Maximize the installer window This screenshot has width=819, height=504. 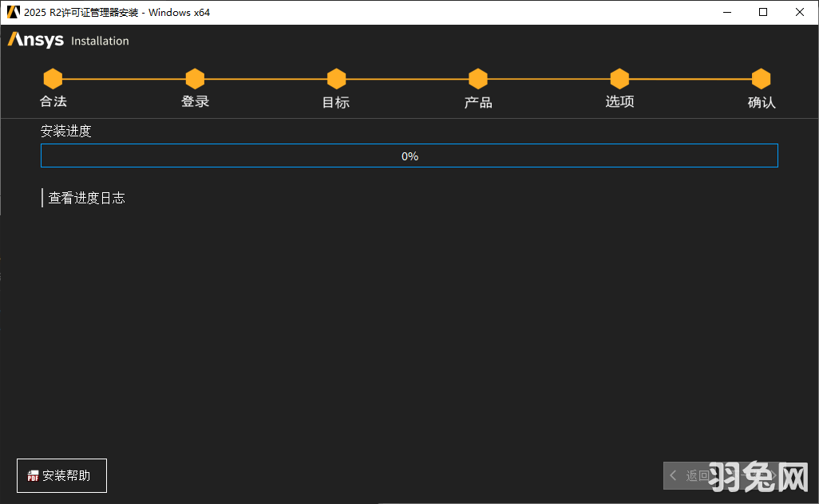coord(763,12)
